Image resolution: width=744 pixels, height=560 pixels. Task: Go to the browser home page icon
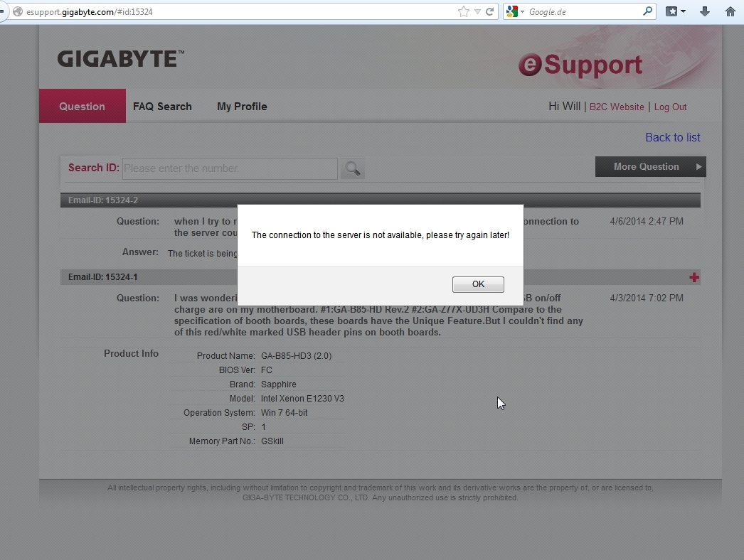pos(730,11)
